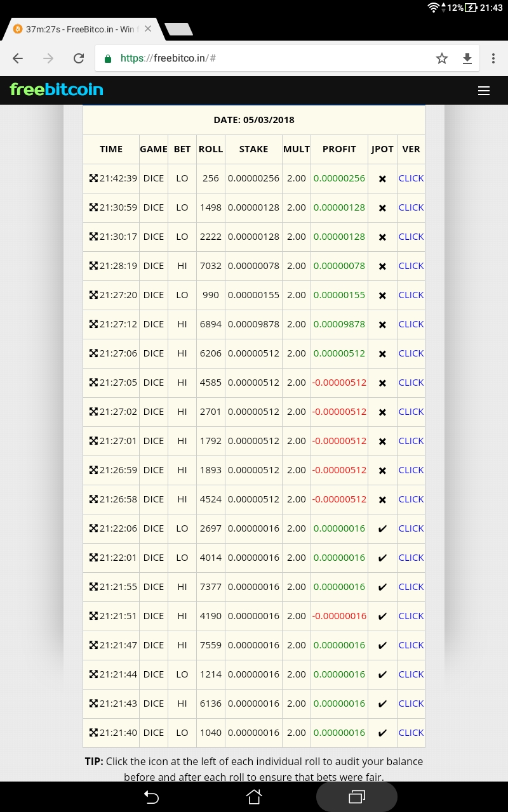Click verify CLICK link for 21:30:59 roll
Viewport: 508px width, 812px height.
(x=411, y=207)
